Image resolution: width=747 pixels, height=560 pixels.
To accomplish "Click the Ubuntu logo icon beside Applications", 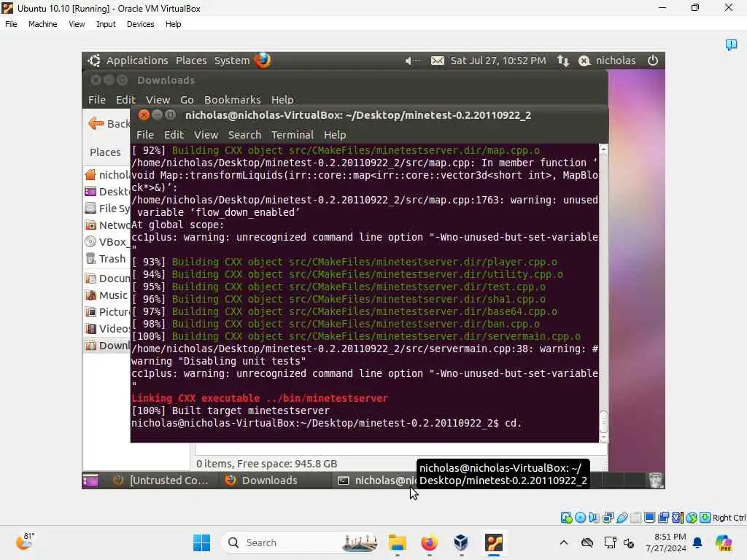I will click(94, 61).
